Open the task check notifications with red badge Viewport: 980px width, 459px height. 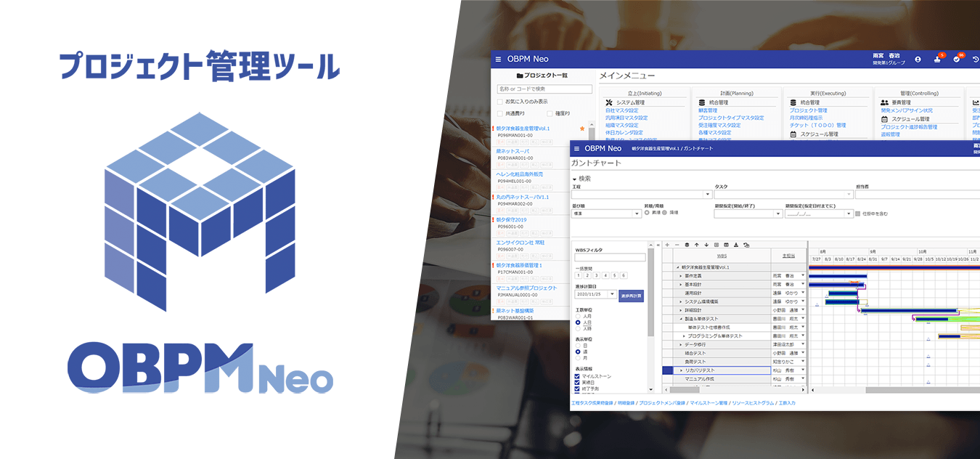click(x=956, y=60)
